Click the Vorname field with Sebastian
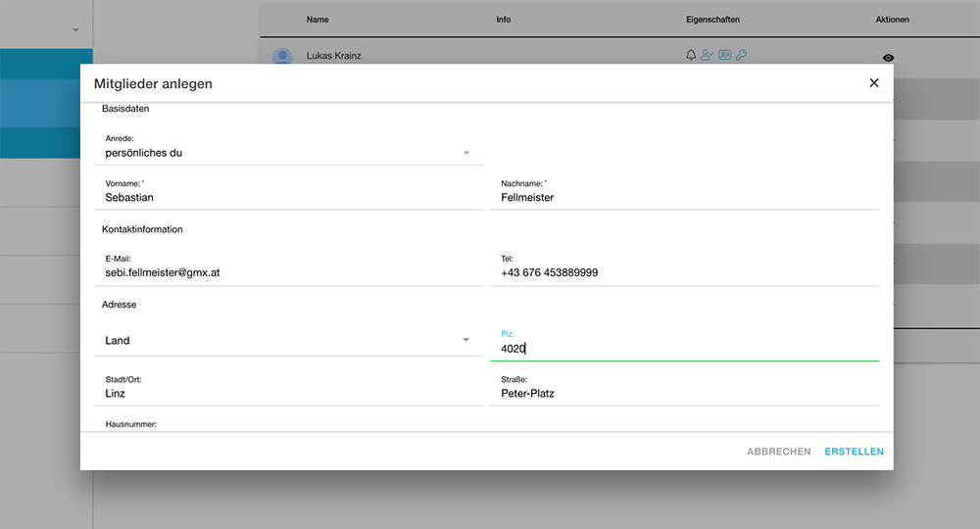Viewport: 980px width, 529px height. point(289,197)
